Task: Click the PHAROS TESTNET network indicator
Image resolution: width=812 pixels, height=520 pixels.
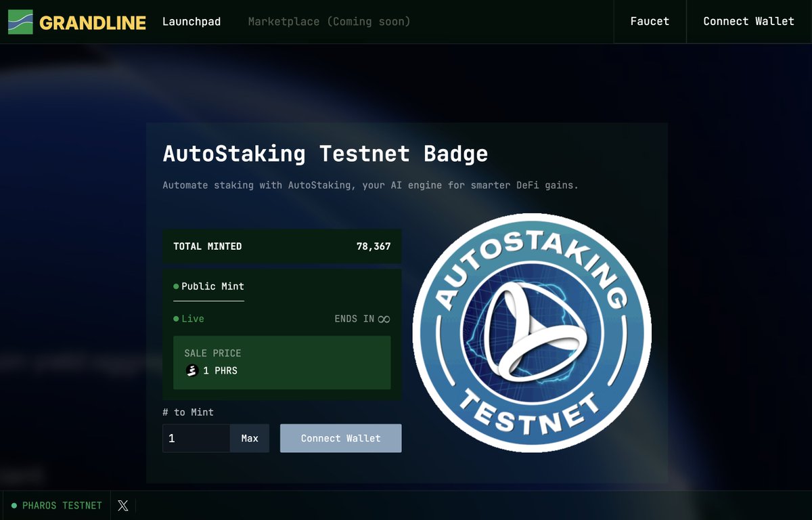Action: (57, 505)
